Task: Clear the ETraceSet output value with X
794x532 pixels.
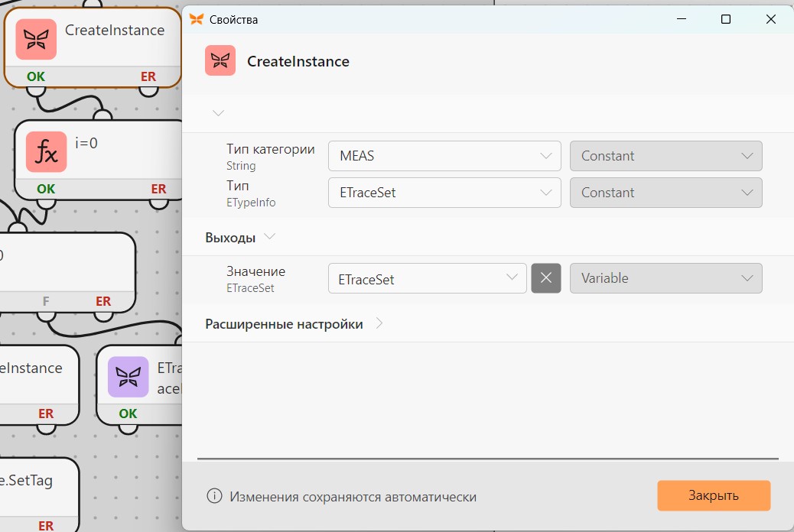Action: (546, 278)
